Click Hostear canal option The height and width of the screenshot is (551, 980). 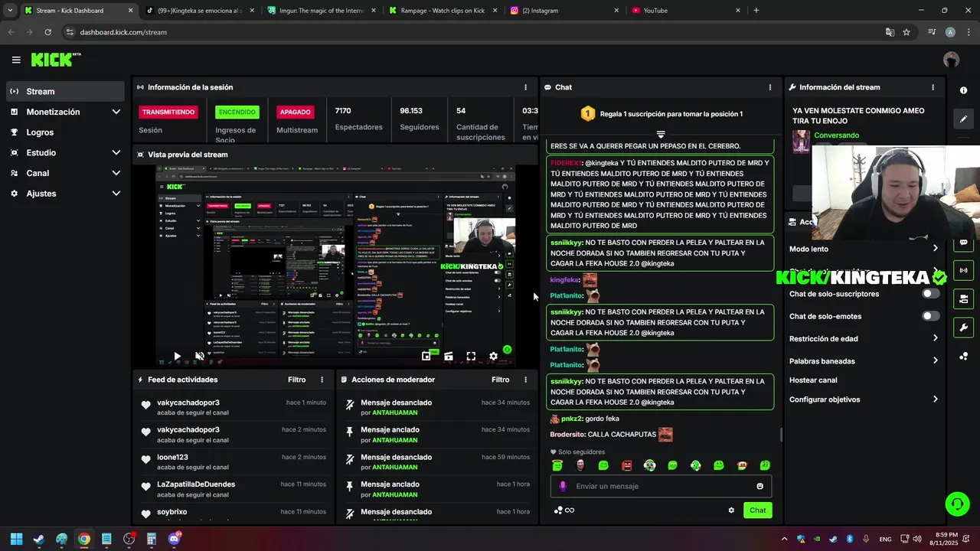point(813,380)
